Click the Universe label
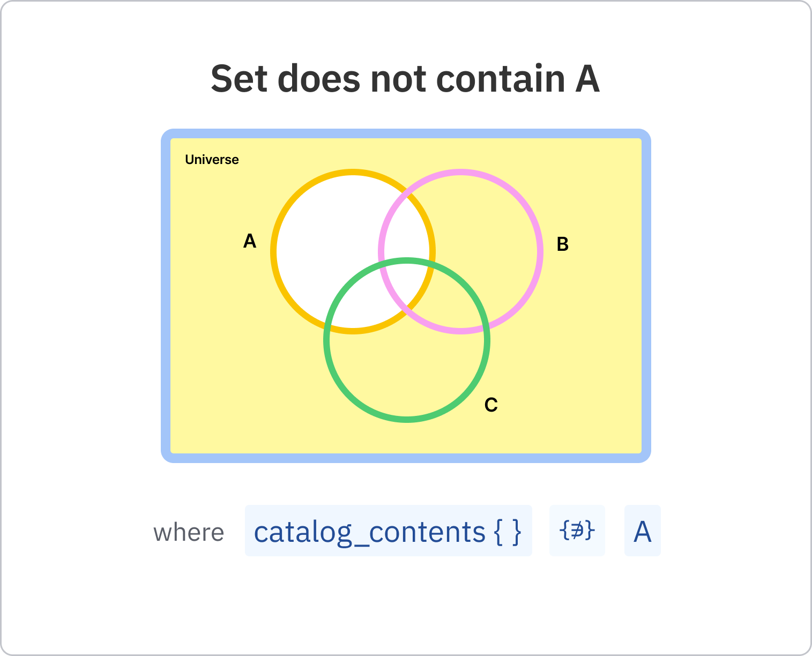Screen dimensions: 812x656 212,160
